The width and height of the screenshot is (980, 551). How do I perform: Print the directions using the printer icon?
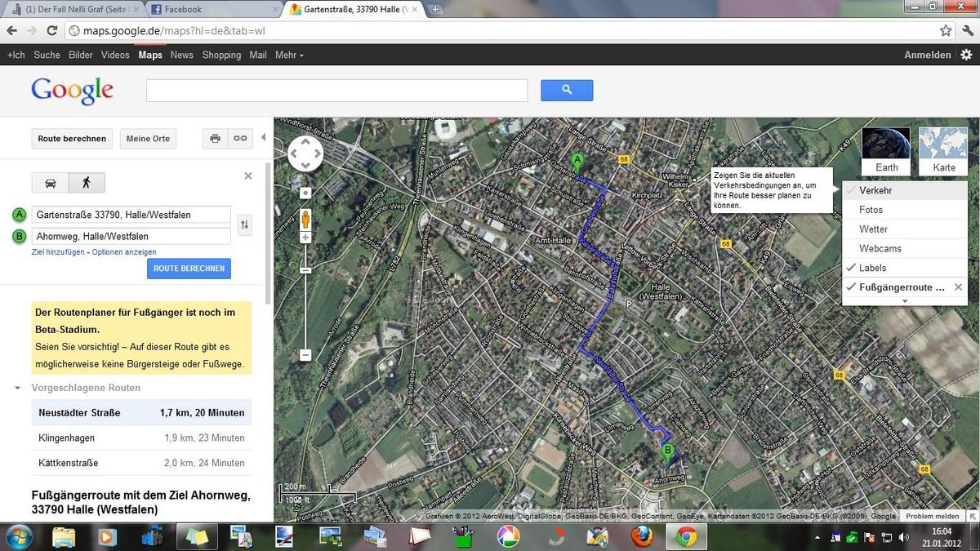215,139
